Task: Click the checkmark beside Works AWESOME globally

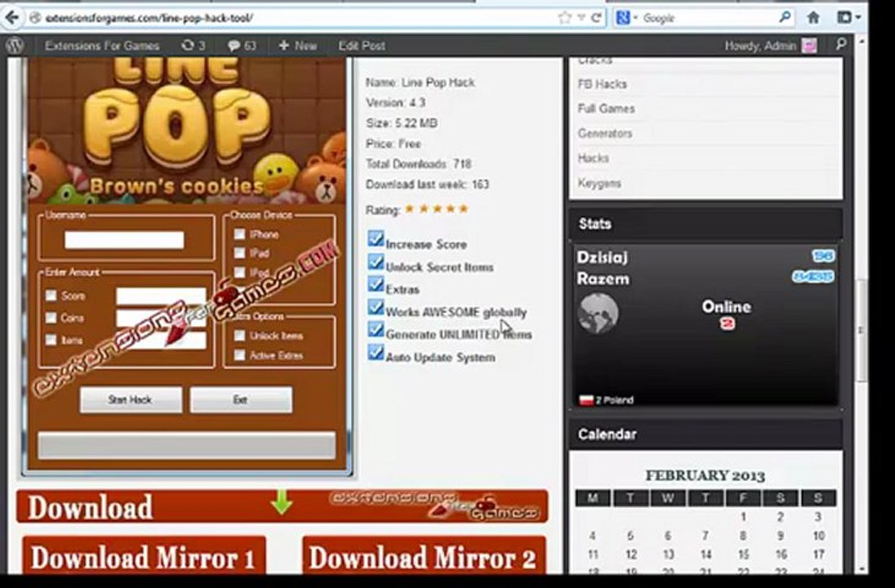Action: coord(376,307)
